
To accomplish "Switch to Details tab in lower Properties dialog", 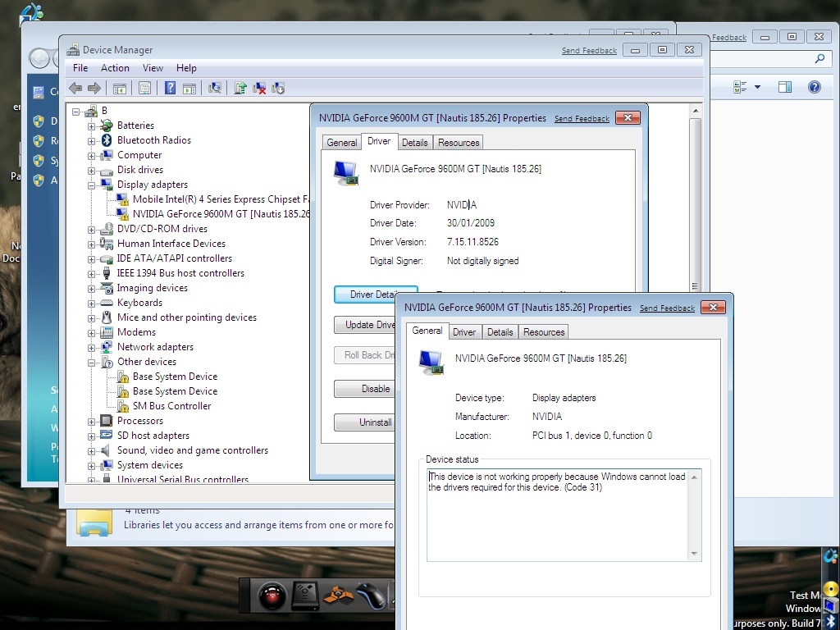I will 500,332.
